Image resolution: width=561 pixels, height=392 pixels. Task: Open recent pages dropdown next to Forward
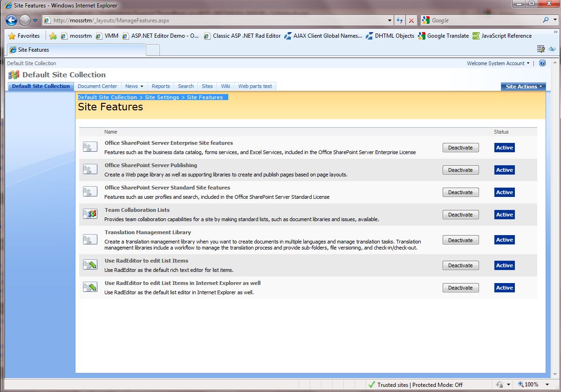(x=35, y=20)
